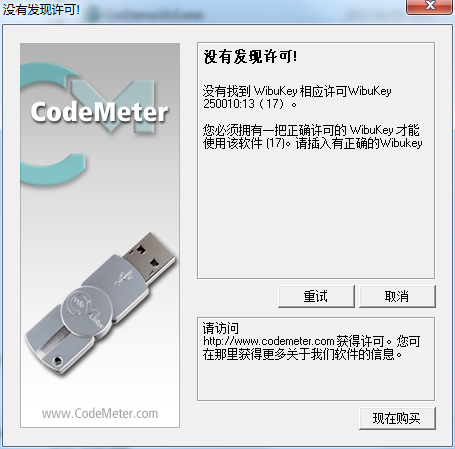Click the WibuKey 250010:13 (17) error line
The image size is (455, 449).
[297, 97]
